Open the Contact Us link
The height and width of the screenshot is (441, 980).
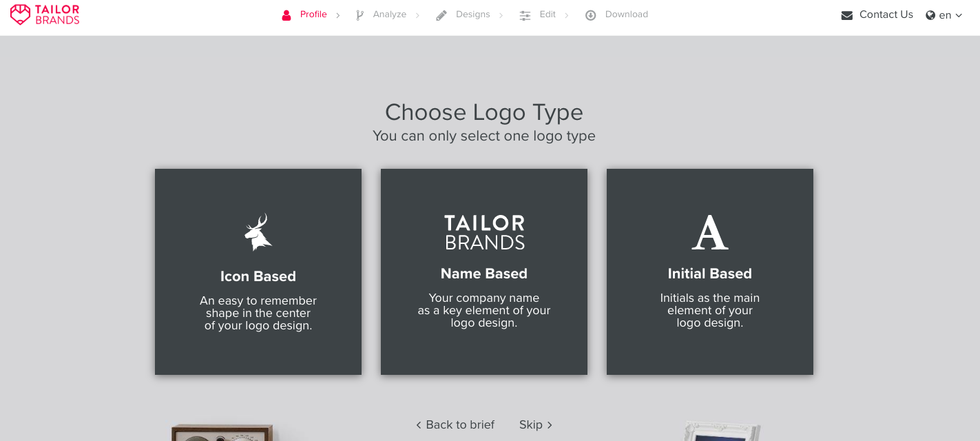(x=886, y=14)
